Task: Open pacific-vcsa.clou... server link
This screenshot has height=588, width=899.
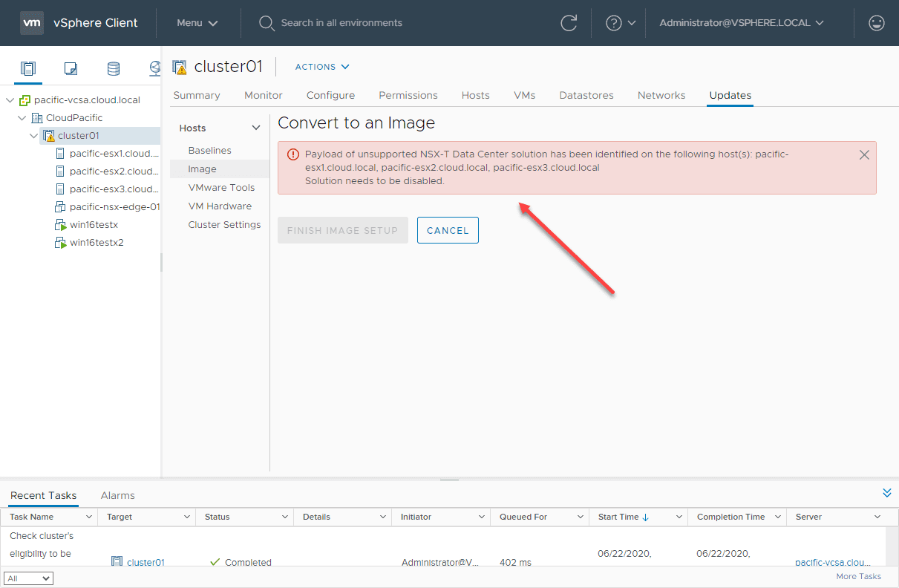Action: (x=831, y=563)
